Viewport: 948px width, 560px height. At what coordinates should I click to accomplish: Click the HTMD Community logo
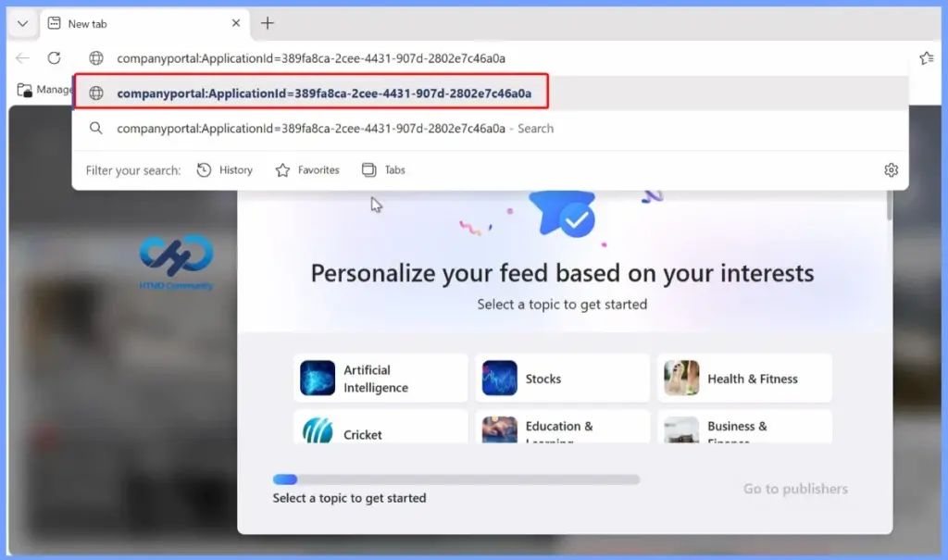coord(176,262)
